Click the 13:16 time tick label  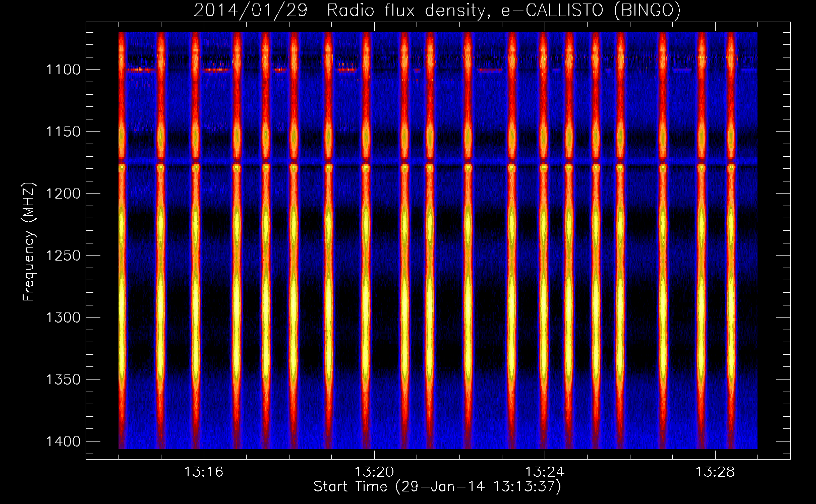204,472
